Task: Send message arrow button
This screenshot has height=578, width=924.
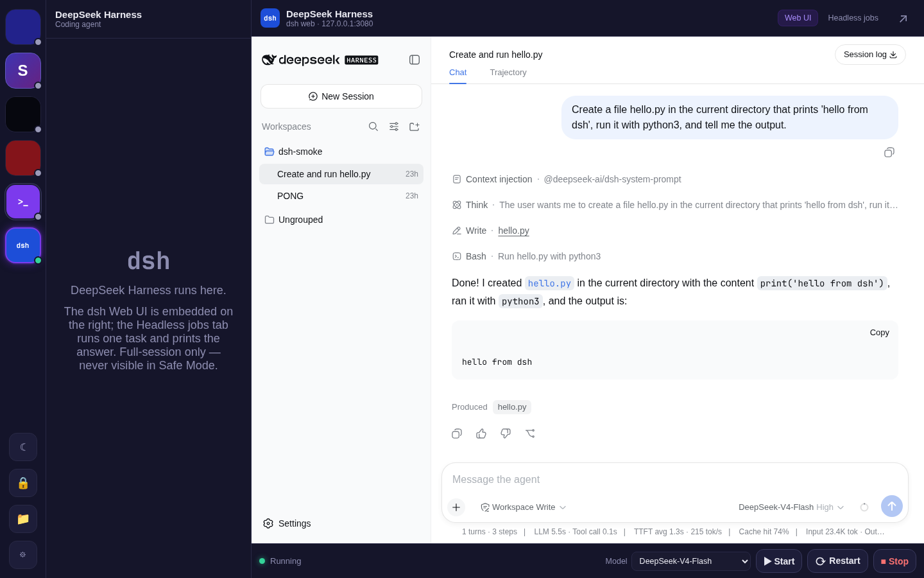Action: pyautogui.click(x=892, y=506)
